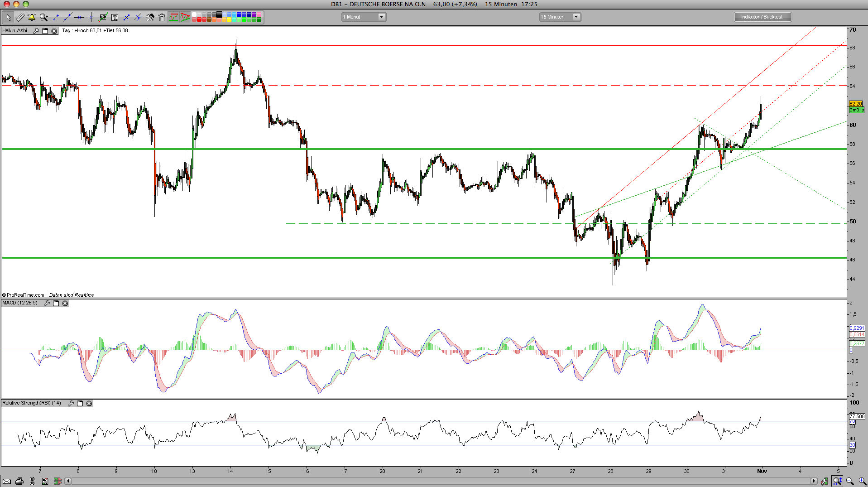Click the Nov date label on the time axis
The height and width of the screenshot is (487, 868).
[x=762, y=471]
